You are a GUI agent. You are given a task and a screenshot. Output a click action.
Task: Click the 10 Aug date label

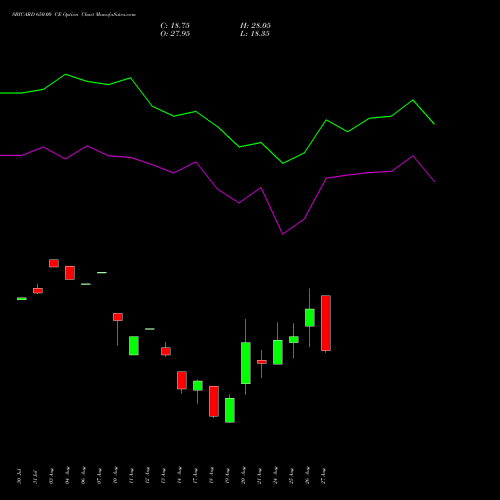click(x=115, y=476)
